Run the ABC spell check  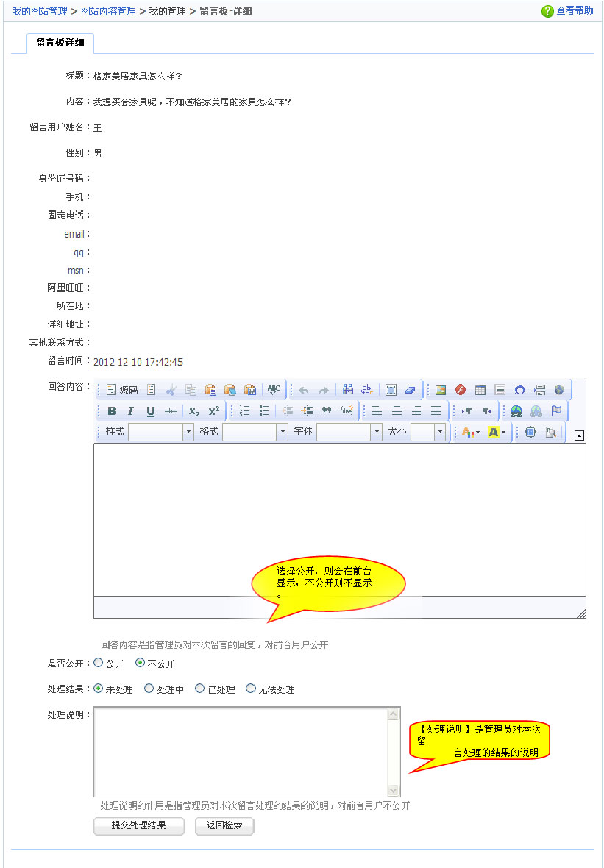tap(274, 390)
